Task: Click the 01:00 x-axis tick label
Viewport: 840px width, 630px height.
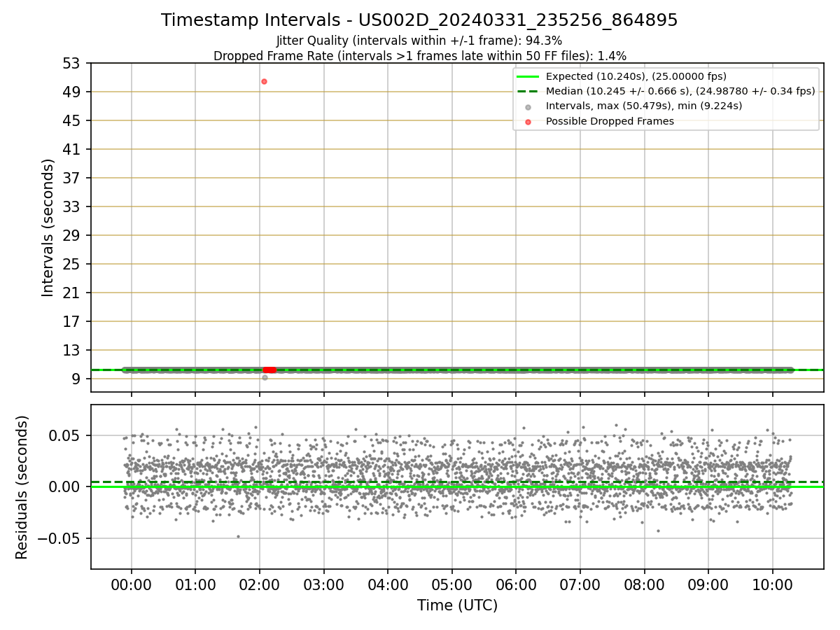Action: (195, 585)
